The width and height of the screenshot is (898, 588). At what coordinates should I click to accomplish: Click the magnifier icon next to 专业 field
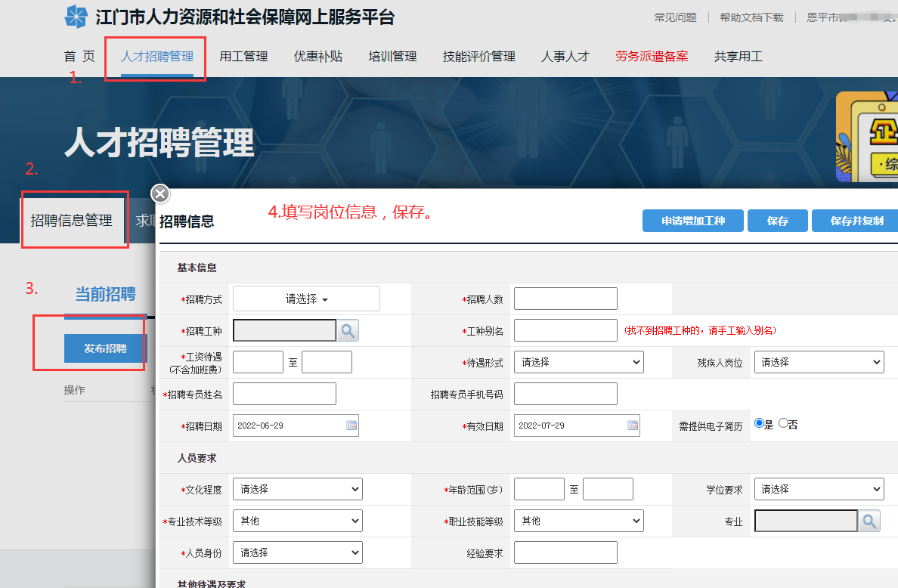point(870,521)
